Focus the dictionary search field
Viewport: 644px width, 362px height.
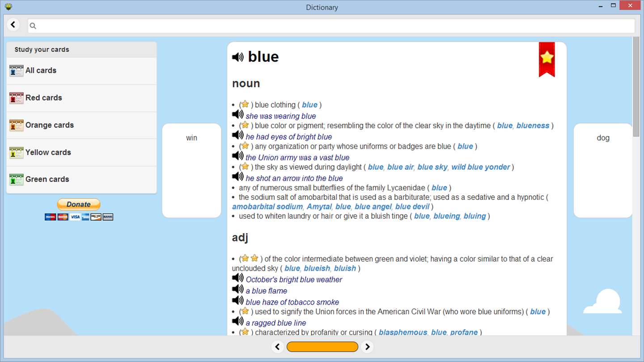click(x=331, y=26)
